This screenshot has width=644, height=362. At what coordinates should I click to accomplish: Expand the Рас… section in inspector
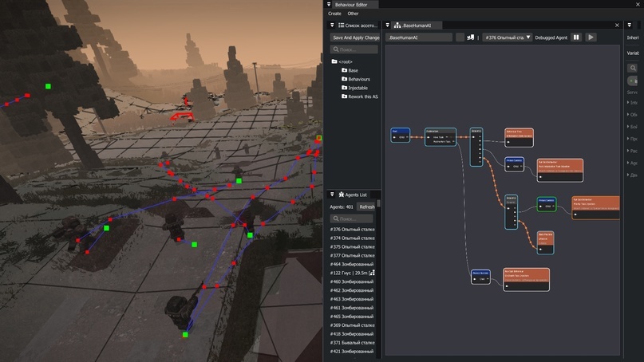(633, 151)
